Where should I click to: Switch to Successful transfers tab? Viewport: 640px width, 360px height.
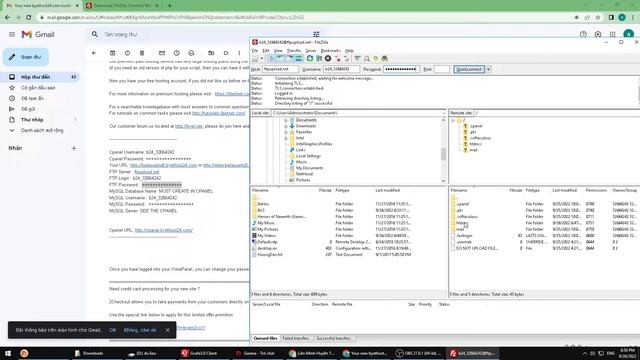(x=334, y=338)
